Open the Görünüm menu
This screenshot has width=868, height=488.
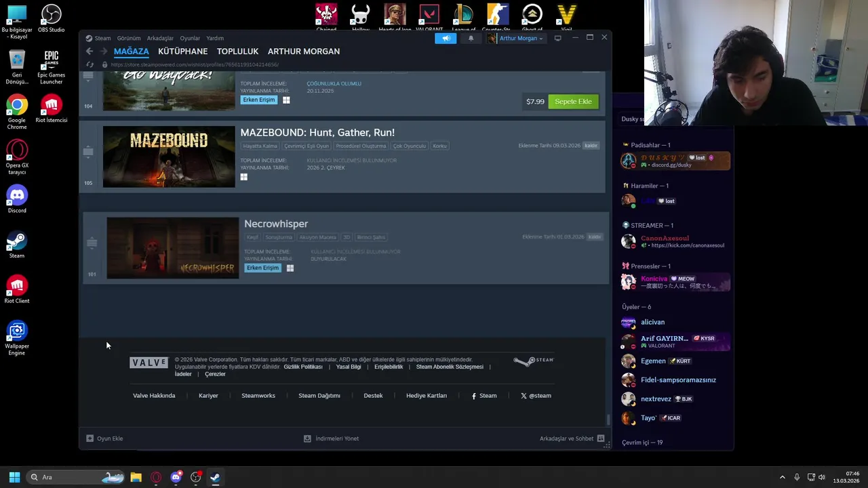129,38
